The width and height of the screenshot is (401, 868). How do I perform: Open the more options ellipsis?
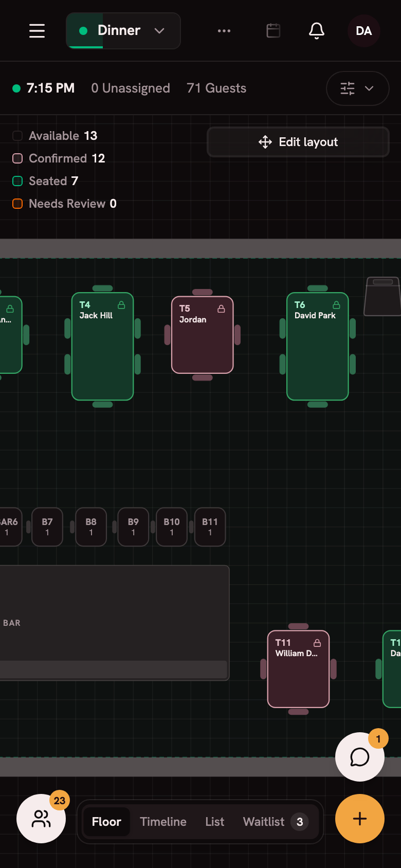pyautogui.click(x=224, y=31)
